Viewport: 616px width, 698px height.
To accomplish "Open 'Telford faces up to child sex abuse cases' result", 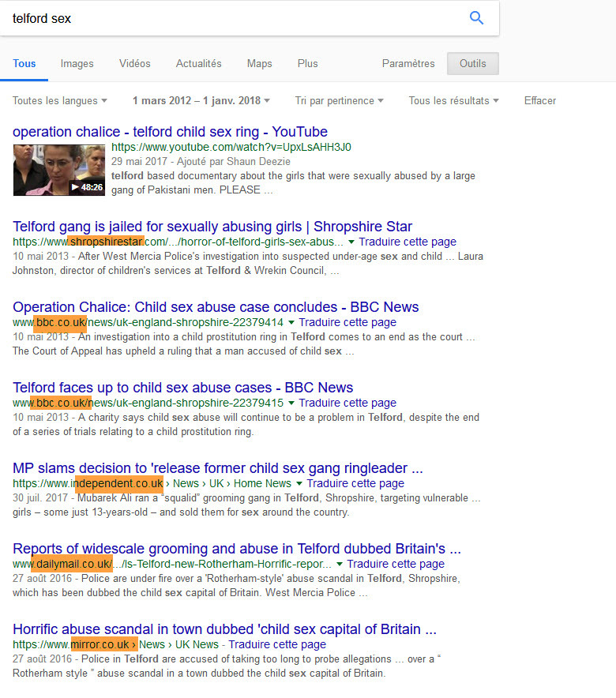I will point(183,388).
